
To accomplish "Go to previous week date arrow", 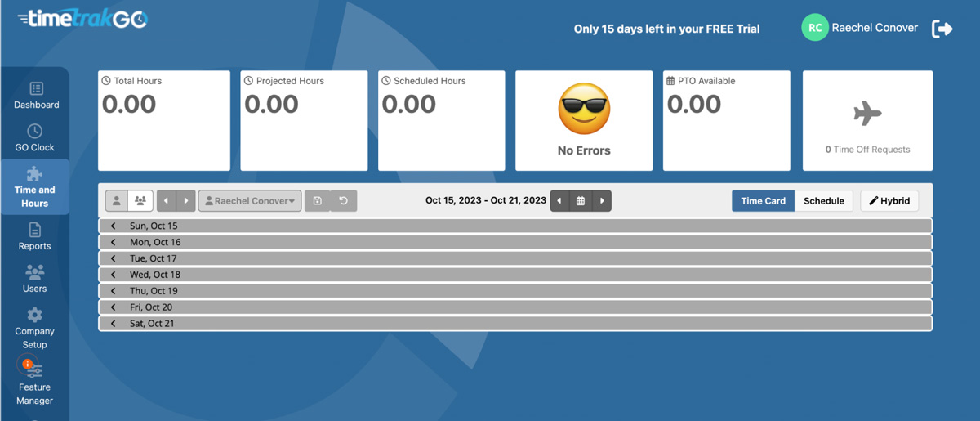I will click(559, 200).
